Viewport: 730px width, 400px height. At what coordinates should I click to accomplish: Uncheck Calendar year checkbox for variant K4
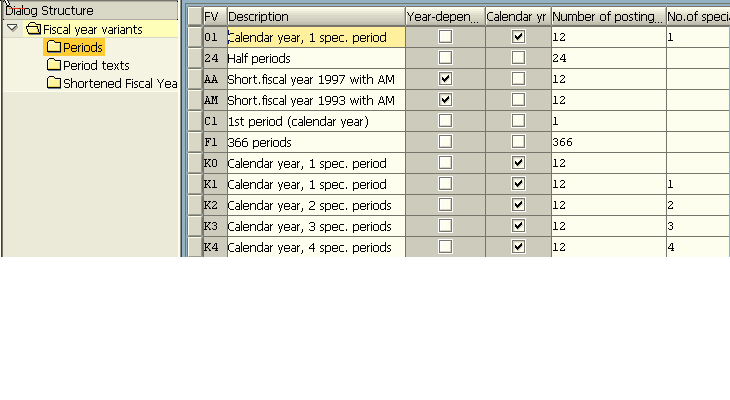click(518, 246)
